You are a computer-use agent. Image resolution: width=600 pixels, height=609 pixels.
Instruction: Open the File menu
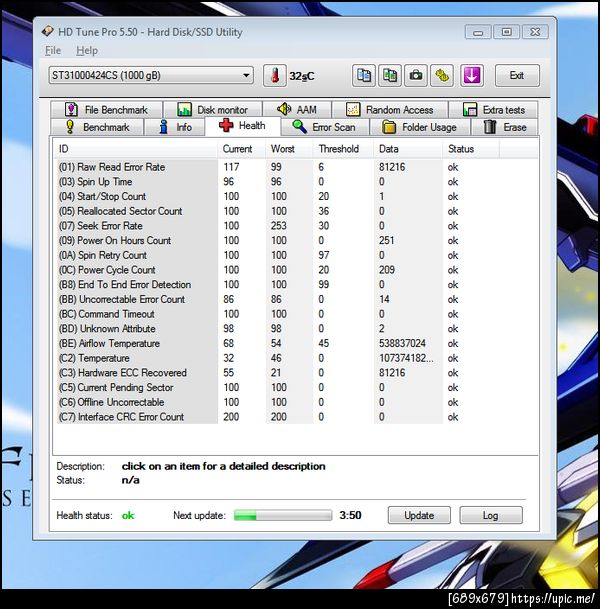point(53,50)
